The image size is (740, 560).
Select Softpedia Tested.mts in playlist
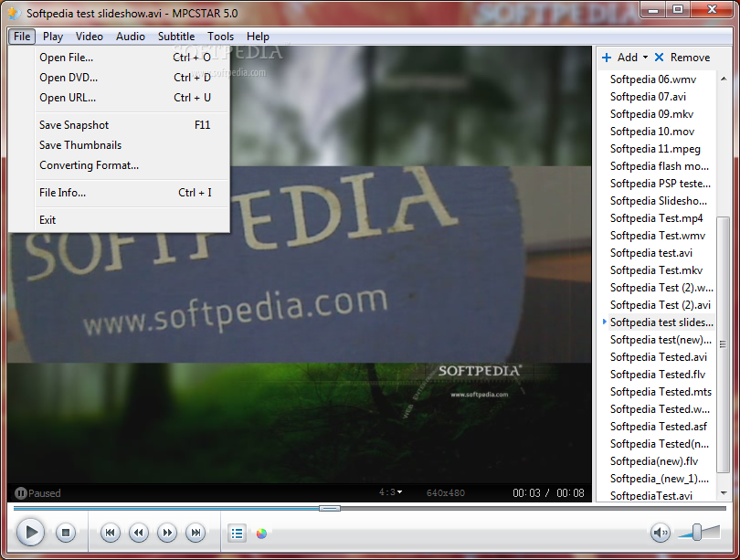pyautogui.click(x=661, y=392)
